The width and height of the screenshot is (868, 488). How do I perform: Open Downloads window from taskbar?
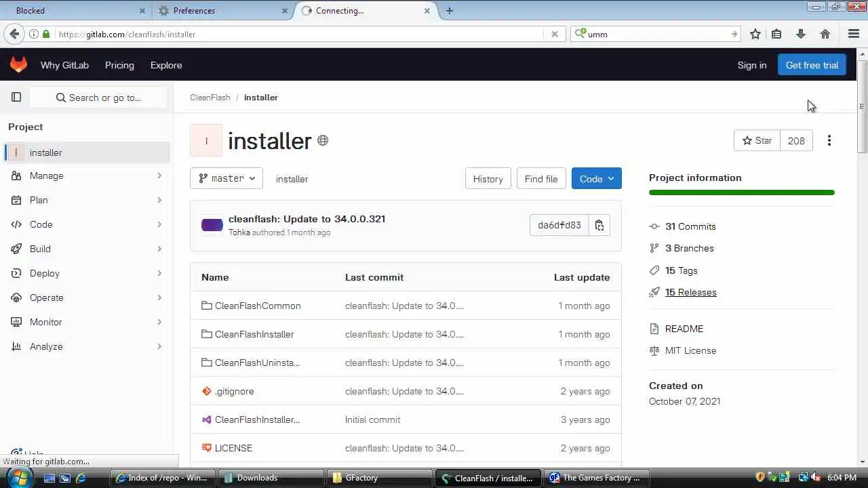271,478
